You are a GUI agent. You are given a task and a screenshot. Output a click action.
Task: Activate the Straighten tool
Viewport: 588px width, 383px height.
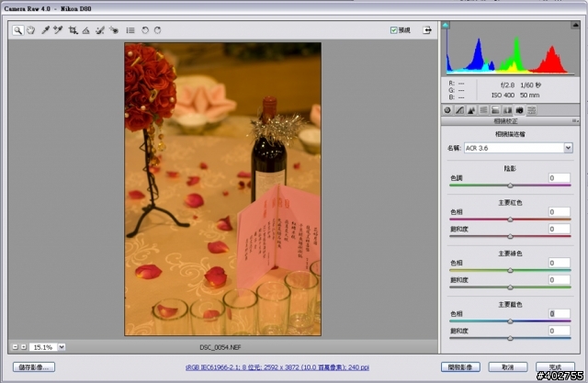pyautogui.click(x=85, y=29)
